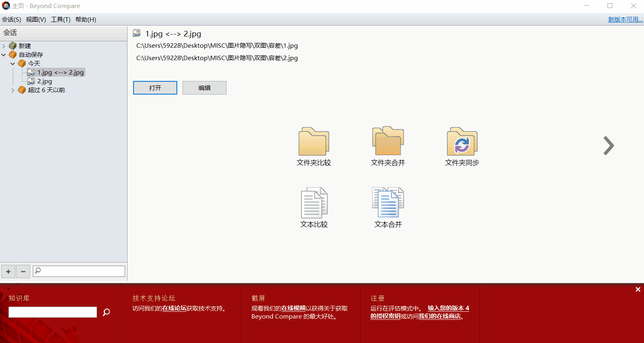This screenshot has height=343, width=644.
Task: Open the 视图(V) menu
Action: coord(36,20)
